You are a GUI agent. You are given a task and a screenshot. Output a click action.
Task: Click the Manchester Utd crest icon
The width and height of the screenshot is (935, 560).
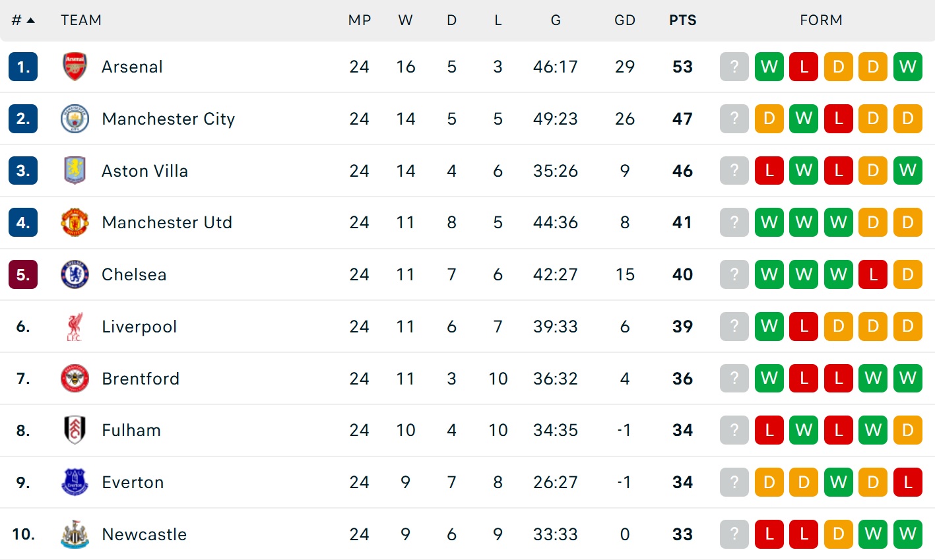tap(75, 222)
